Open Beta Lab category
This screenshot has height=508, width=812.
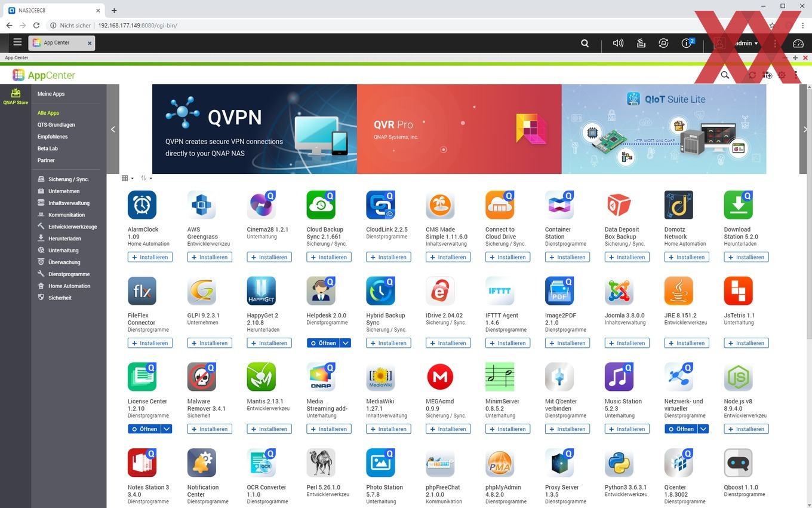[48, 149]
